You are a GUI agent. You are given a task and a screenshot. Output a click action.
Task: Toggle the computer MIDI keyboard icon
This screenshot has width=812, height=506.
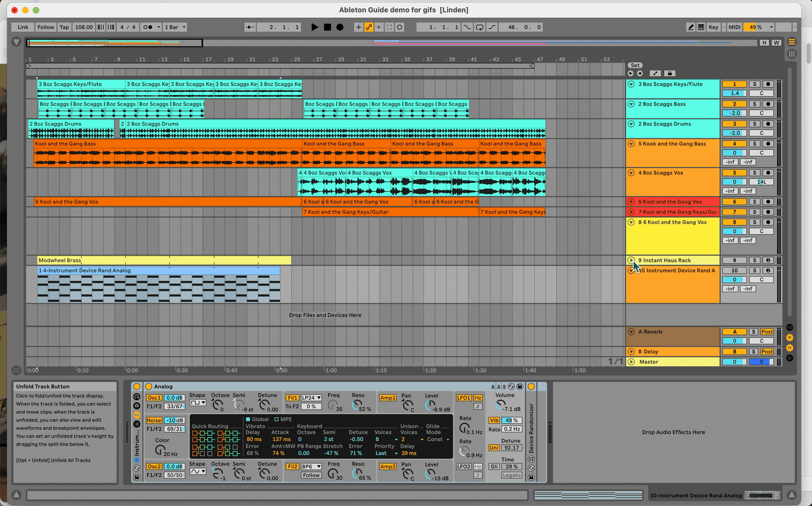(701, 27)
